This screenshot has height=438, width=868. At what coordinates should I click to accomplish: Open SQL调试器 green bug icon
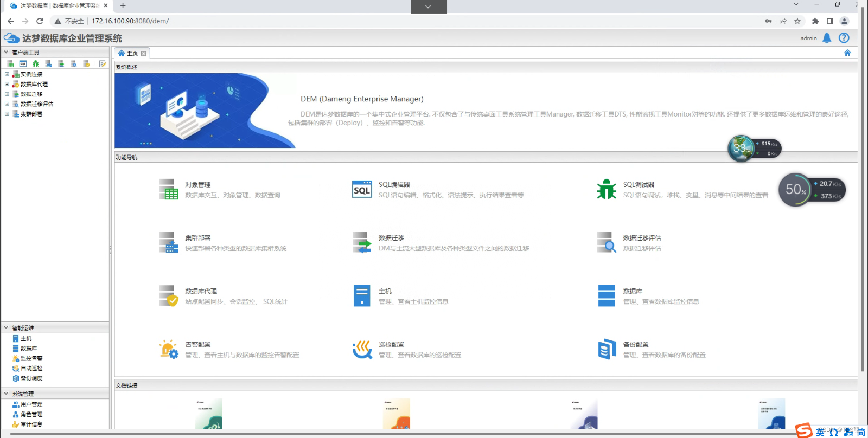(x=607, y=189)
